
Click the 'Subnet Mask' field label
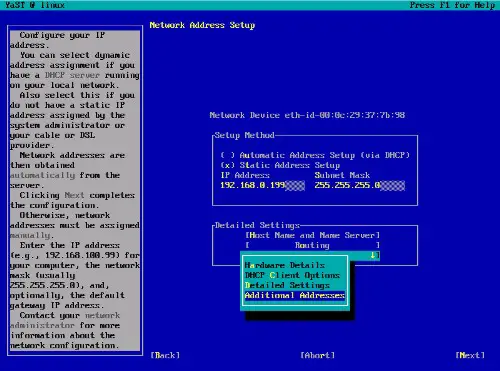click(342, 175)
